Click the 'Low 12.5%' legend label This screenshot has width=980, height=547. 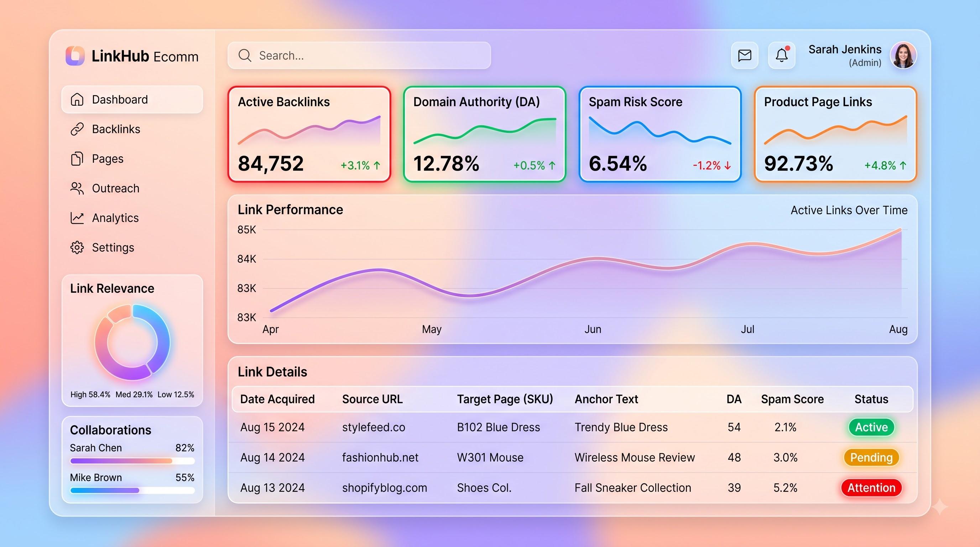point(176,395)
